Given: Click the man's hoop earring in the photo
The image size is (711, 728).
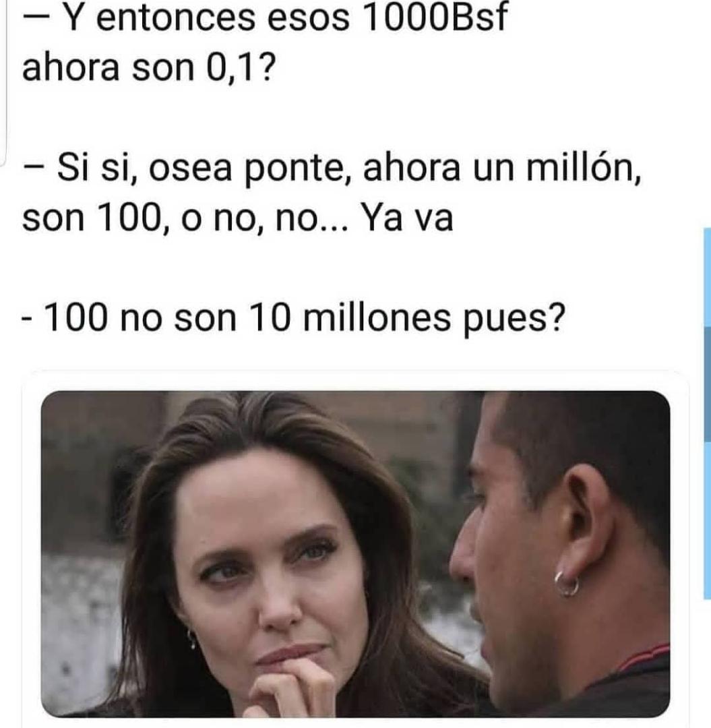Looking at the screenshot, I should click(567, 584).
